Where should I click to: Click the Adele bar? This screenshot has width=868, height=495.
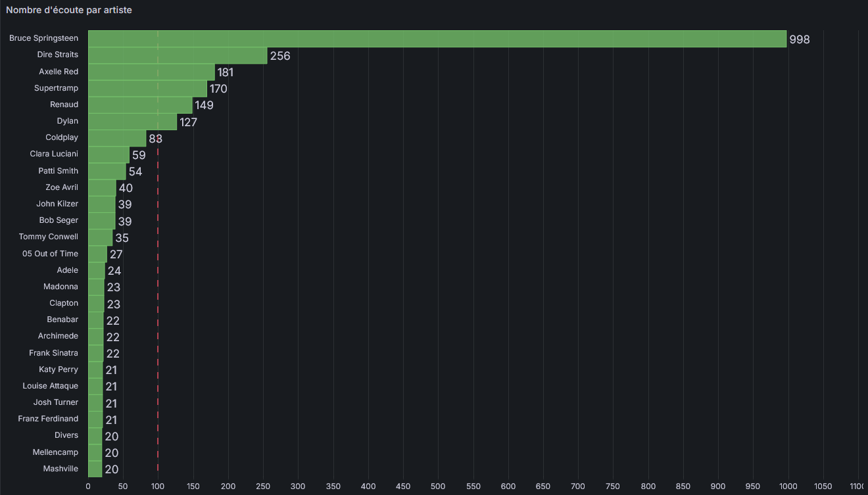click(x=96, y=270)
